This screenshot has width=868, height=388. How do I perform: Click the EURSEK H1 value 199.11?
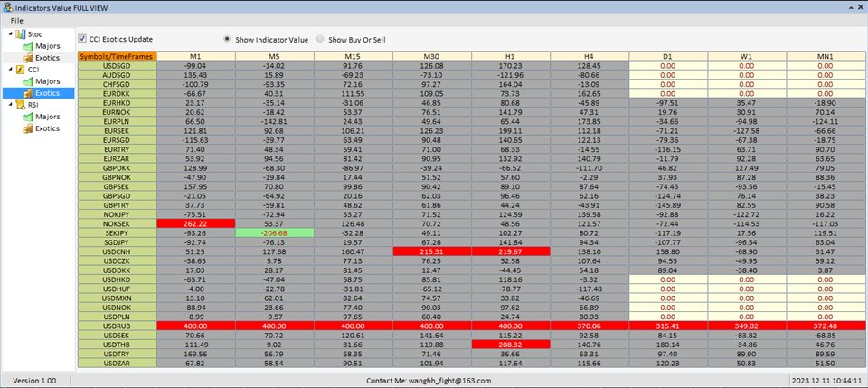coord(511,130)
